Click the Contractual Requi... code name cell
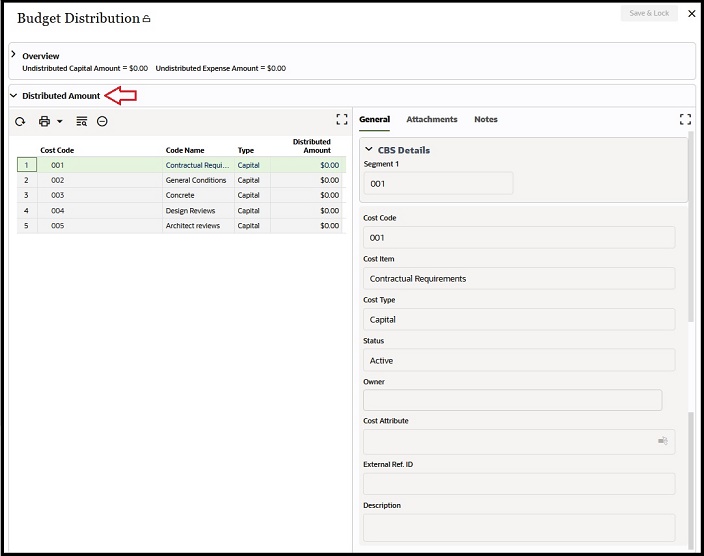 [x=198, y=165]
